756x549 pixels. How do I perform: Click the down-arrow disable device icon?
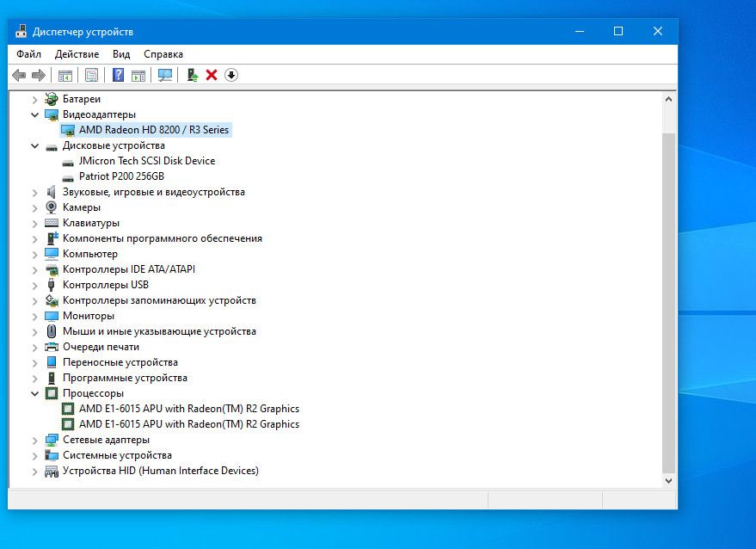pos(231,75)
